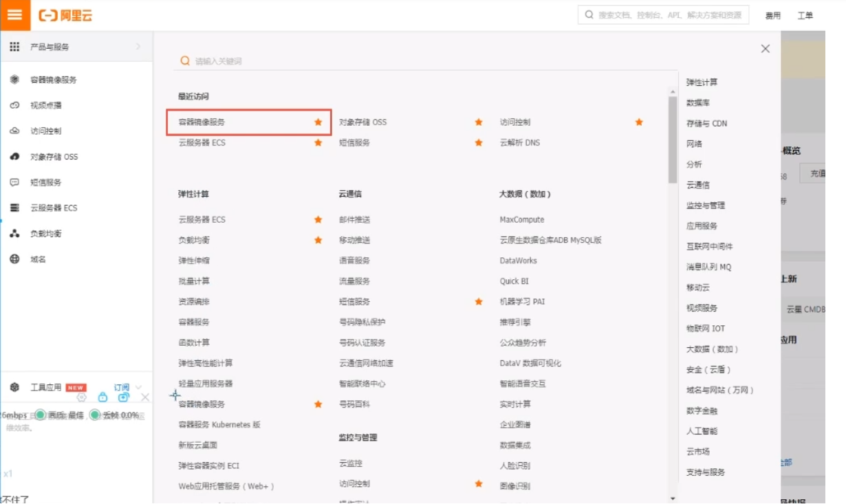Click 订阅 link beside 工具应用
This screenshot has width=846, height=504.
pyautogui.click(x=122, y=388)
